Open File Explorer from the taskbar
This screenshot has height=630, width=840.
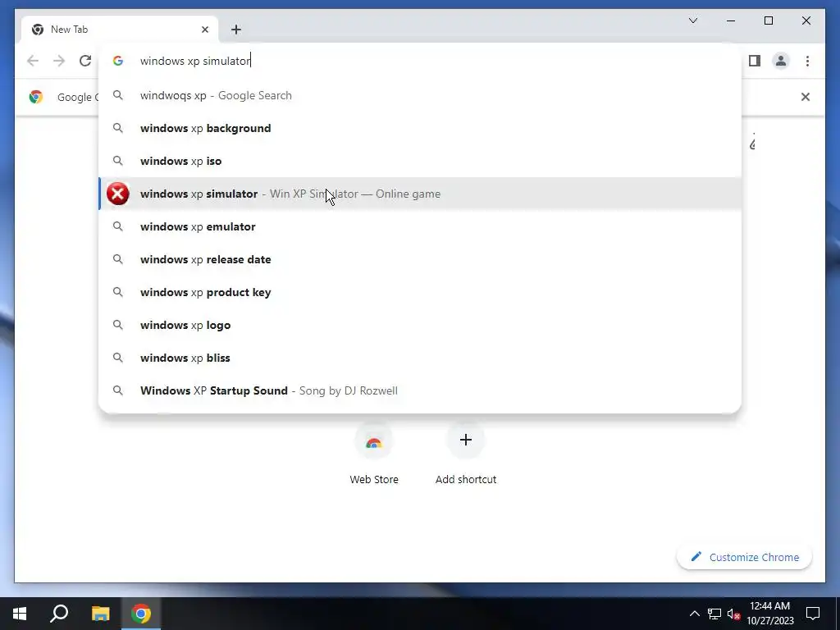point(100,614)
